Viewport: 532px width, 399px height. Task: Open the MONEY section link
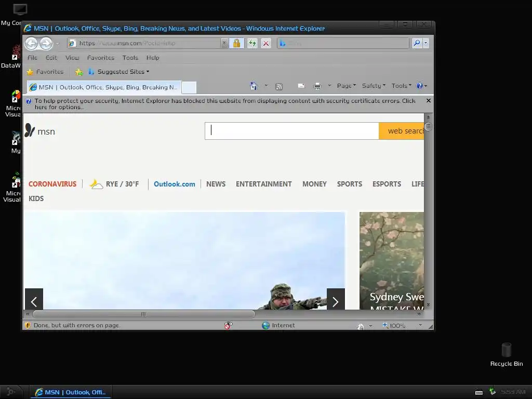(314, 184)
